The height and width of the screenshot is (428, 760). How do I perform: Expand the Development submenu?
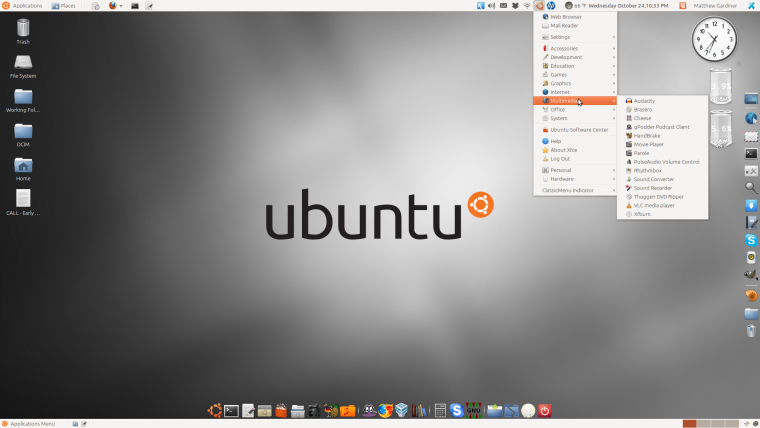(575, 57)
